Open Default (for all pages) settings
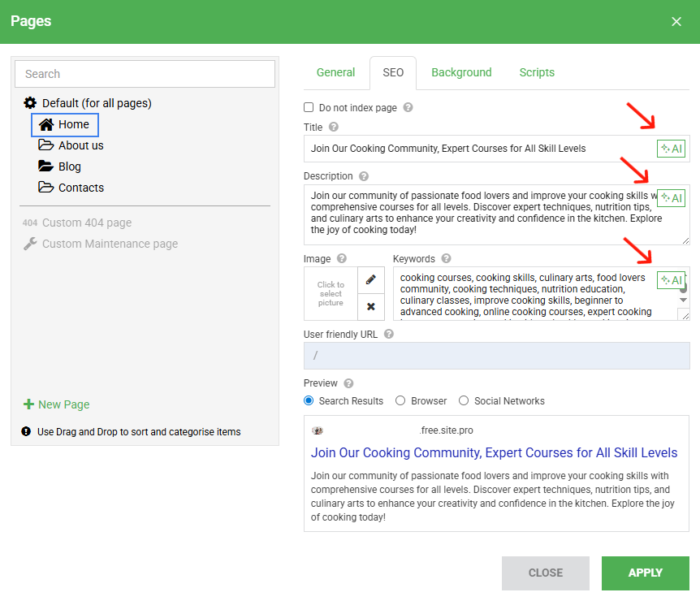The width and height of the screenshot is (700, 601). click(x=96, y=103)
